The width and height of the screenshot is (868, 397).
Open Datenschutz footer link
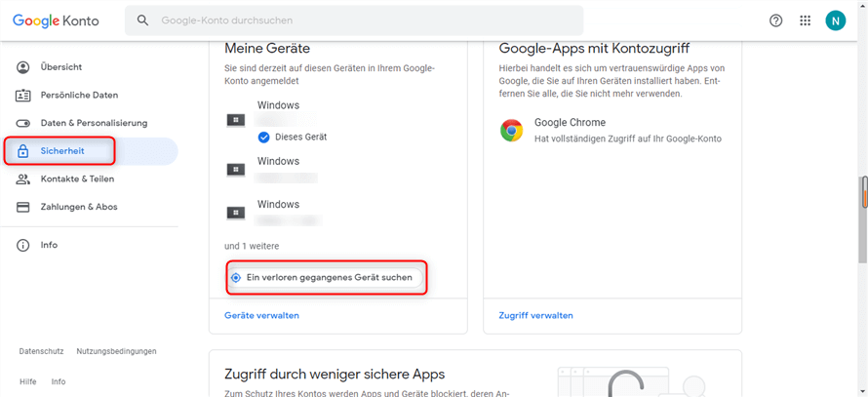pyautogui.click(x=42, y=351)
